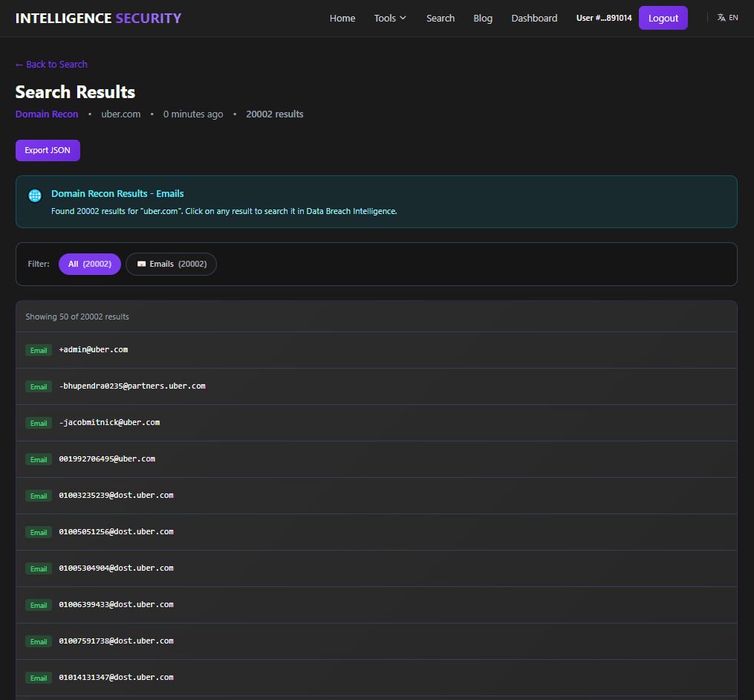Screen dimensions: 754x700
Task: Click the globe icon in Domain Recon banner
Action: 35,196
